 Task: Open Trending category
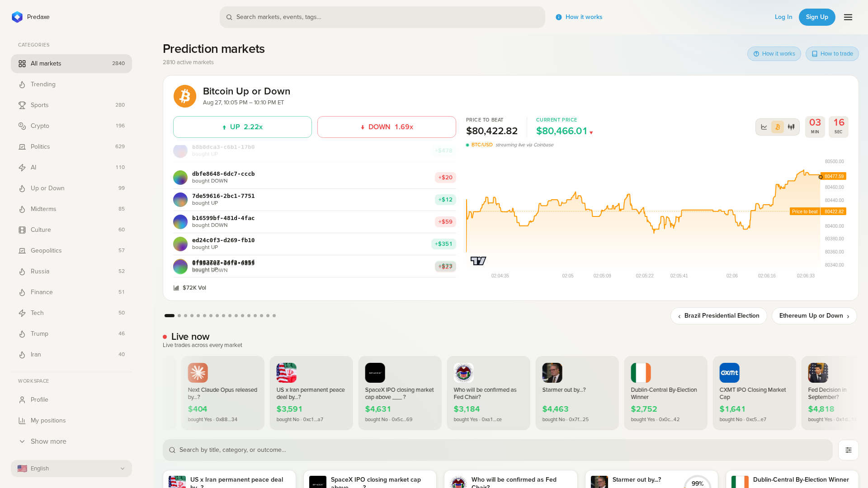point(71,84)
